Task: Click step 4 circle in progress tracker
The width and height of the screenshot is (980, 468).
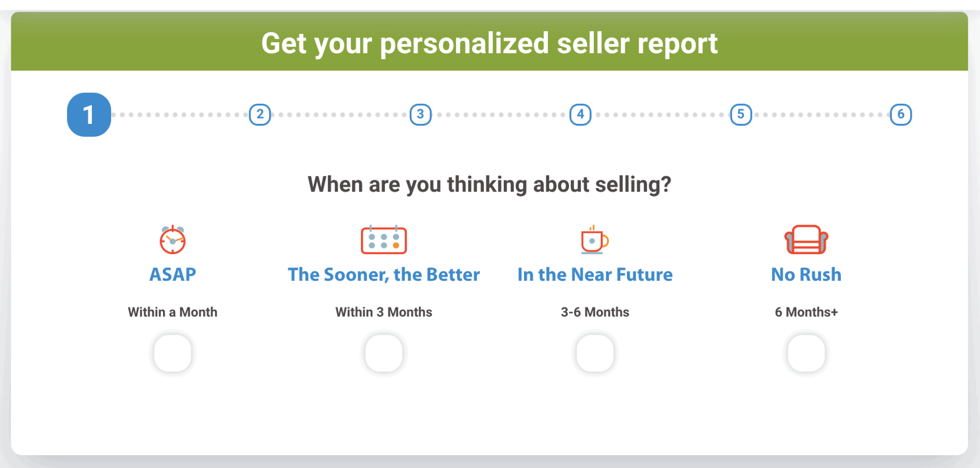Action: point(580,115)
